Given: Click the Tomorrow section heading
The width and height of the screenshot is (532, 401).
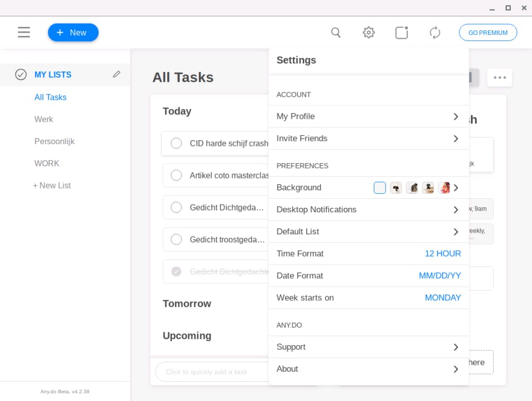Looking at the screenshot, I should (187, 304).
